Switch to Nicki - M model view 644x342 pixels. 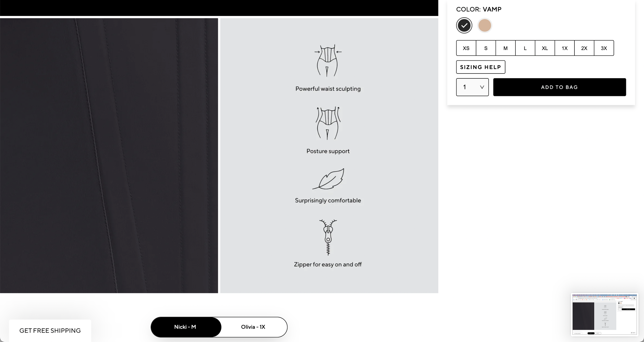point(186,327)
